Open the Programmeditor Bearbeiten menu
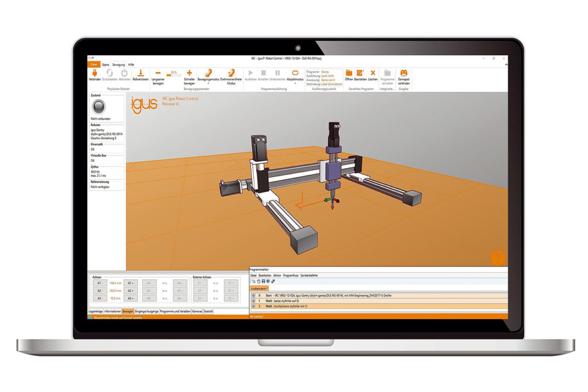Viewport: 588px width, 392px height. [x=265, y=275]
